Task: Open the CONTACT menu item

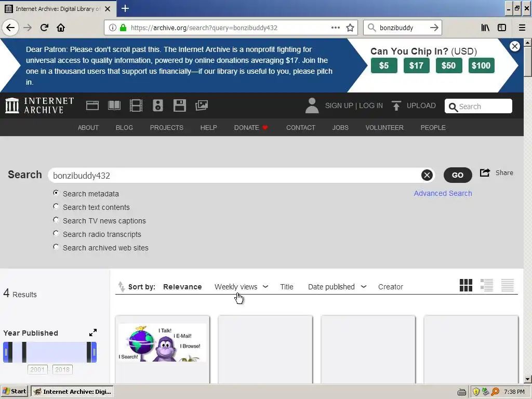Action: coord(301,128)
